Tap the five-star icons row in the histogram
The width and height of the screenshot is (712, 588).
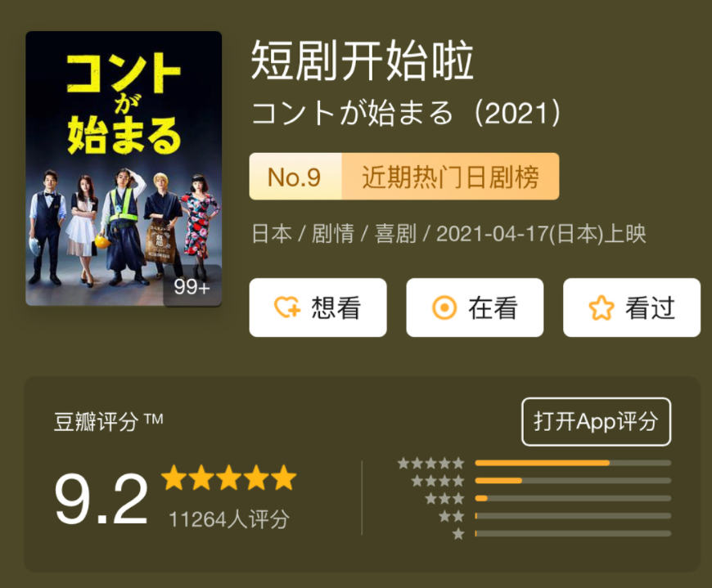point(431,463)
